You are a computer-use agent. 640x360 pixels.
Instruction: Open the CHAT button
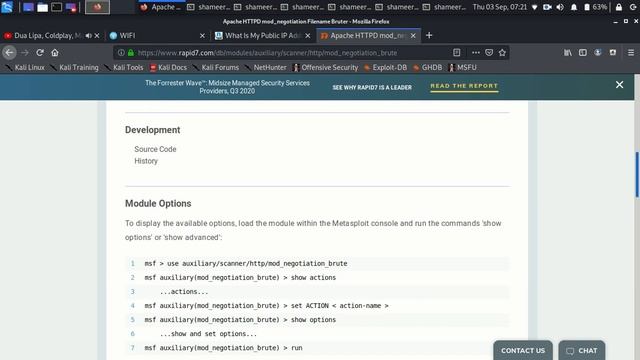[582, 351]
